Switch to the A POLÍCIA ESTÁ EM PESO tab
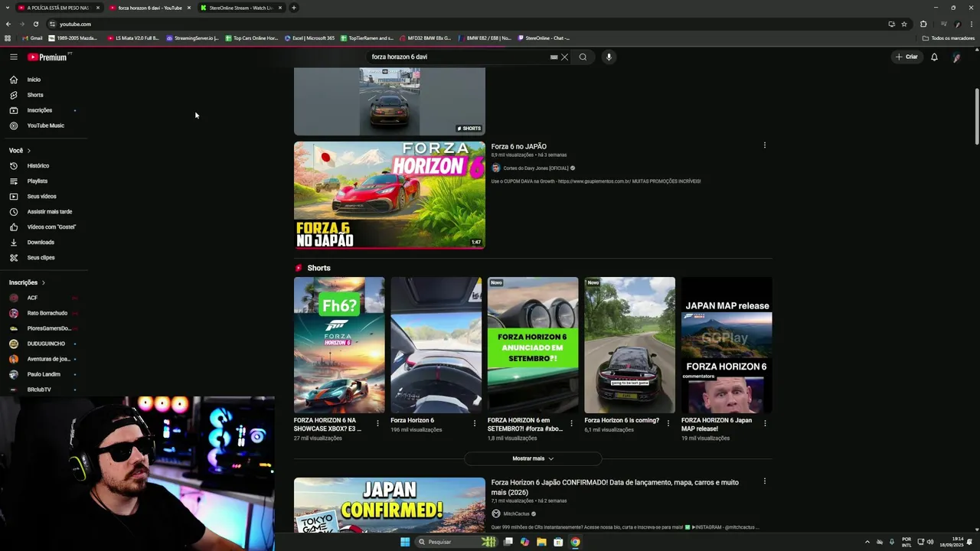The width and height of the screenshot is (980, 551). [x=57, y=8]
